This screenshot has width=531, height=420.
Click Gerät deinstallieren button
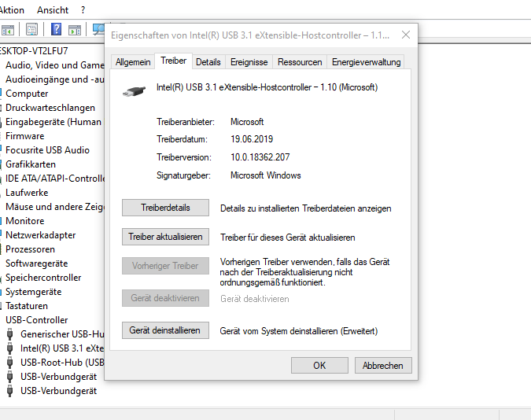click(165, 330)
